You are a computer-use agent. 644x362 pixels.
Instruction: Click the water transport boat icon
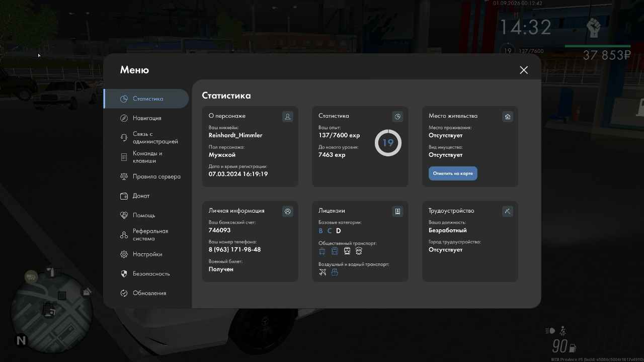pyautogui.click(x=335, y=272)
